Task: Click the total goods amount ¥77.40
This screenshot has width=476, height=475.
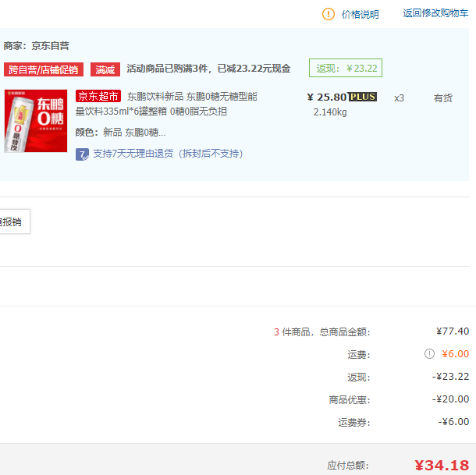Action: 453,331
